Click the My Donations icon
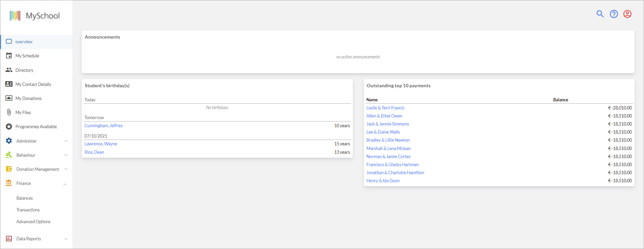 (9, 98)
